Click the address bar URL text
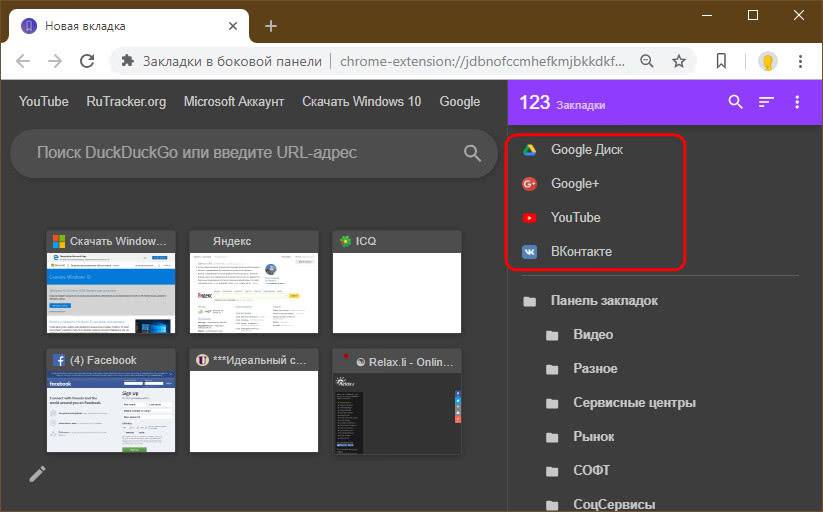The image size is (823, 512). (x=482, y=61)
